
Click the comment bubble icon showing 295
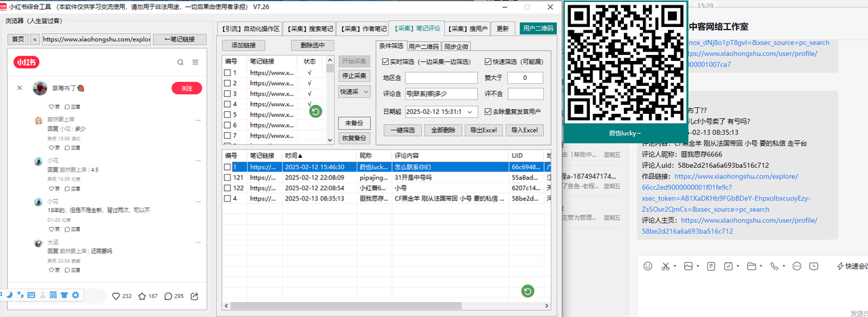coord(169,296)
